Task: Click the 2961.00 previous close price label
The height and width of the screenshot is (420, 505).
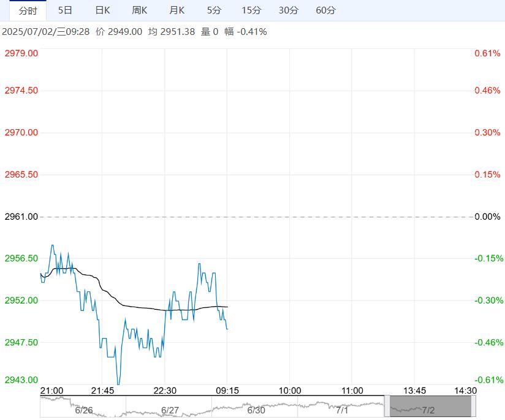Action: pos(21,217)
